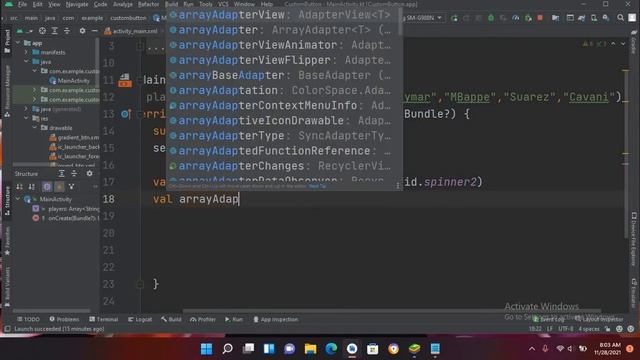Switch to the activity_main.xml editor tab
Image resolution: width=640 pixels, height=360 pixels.
click(131, 31)
